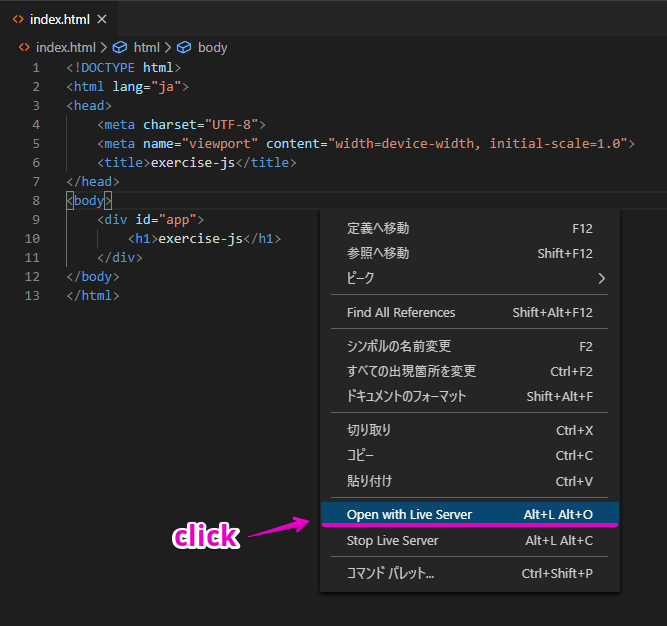Choose シンボルの名前変更 from the menu
The height and width of the screenshot is (626, 667).
click(x=399, y=346)
